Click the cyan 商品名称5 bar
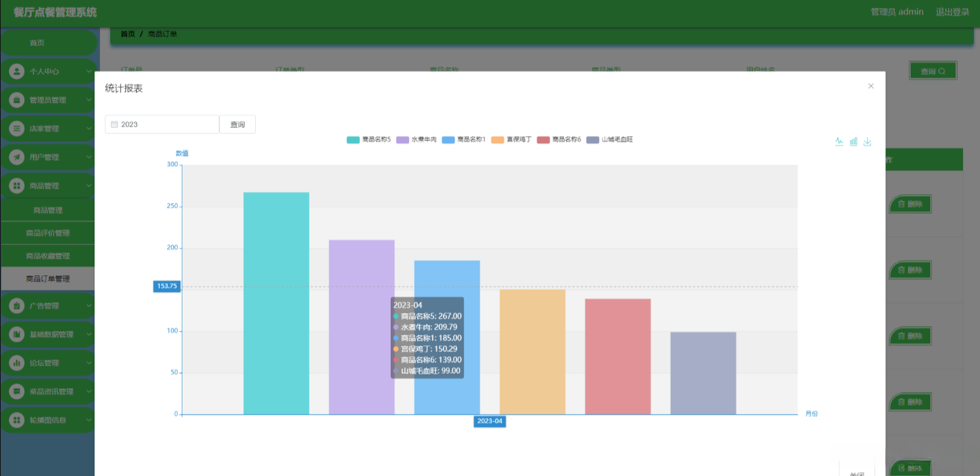980x476 pixels. coord(276,303)
